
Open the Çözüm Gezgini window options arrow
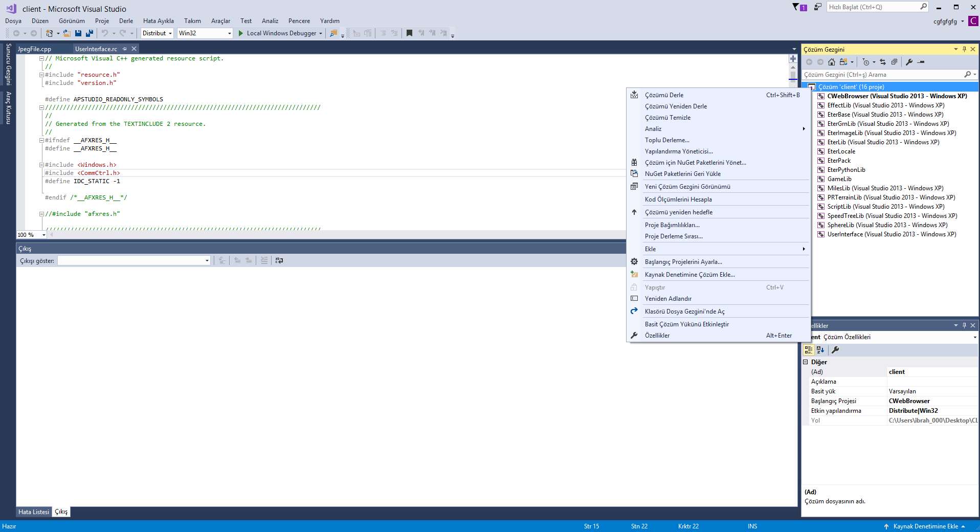point(955,49)
